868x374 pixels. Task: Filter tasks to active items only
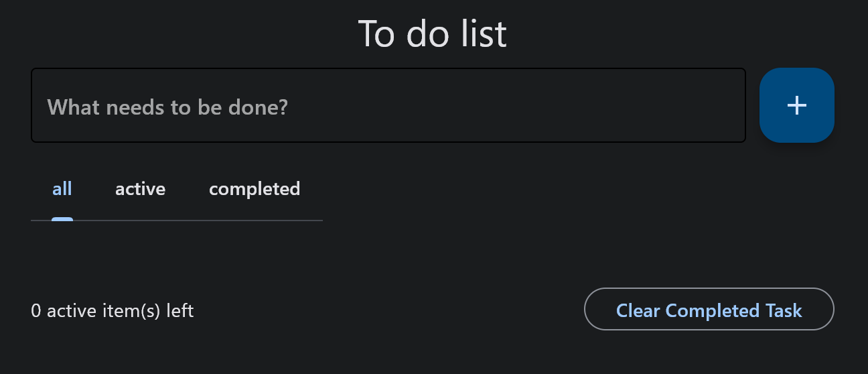pyautogui.click(x=140, y=189)
